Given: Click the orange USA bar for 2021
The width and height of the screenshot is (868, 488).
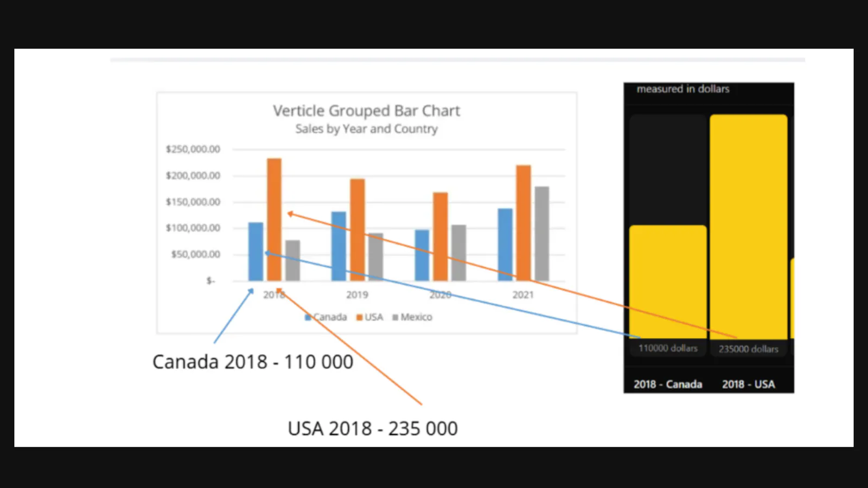Looking at the screenshot, I should [x=524, y=223].
